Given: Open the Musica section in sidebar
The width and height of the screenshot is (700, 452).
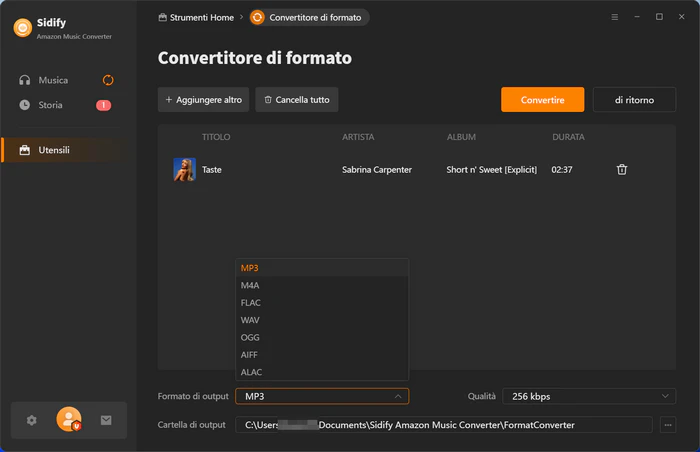Looking at the screenshot, I should [x=53, y=80].
